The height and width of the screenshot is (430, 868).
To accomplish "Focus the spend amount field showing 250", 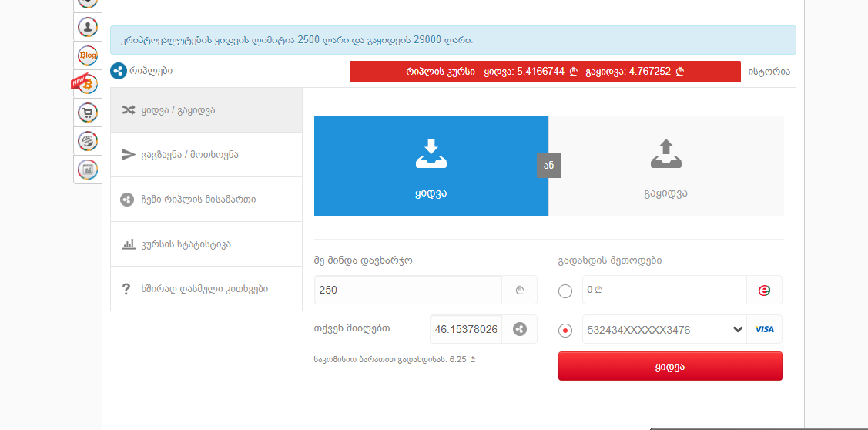I will point(408,290).
